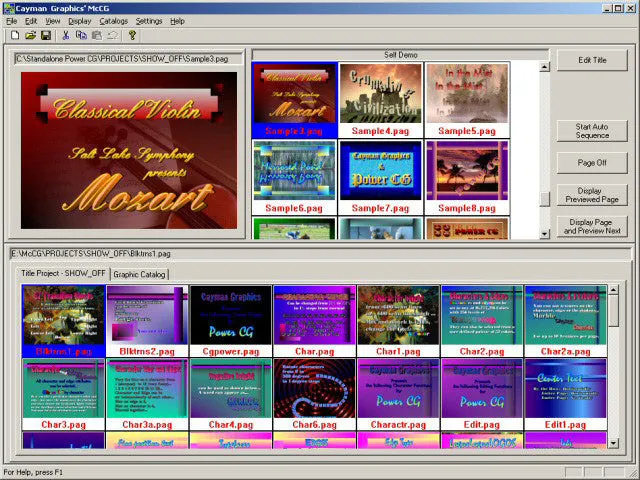Viewport: 640px width, 480px height.
Task: Click the Display Previewed Page button
Action: point(592,195)
